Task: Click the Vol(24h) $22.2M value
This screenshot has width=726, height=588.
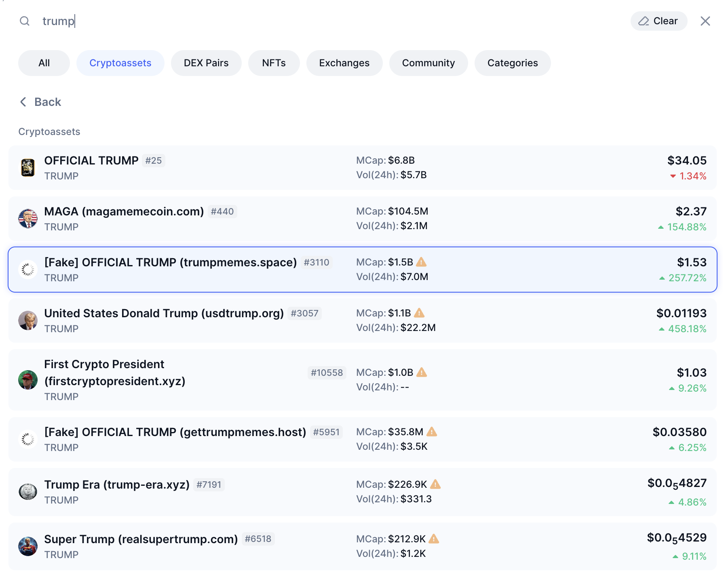Action: click(x=418, y=328)
